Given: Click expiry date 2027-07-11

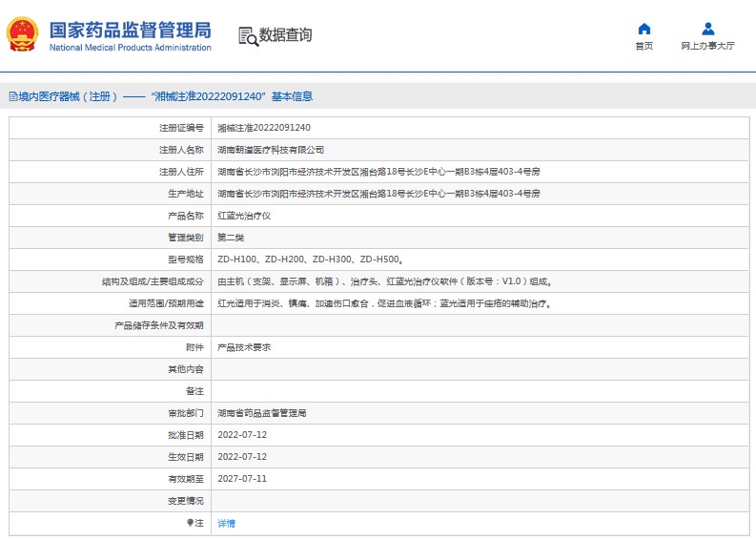Looking at the screenshot, I should (x=242, y=479).
